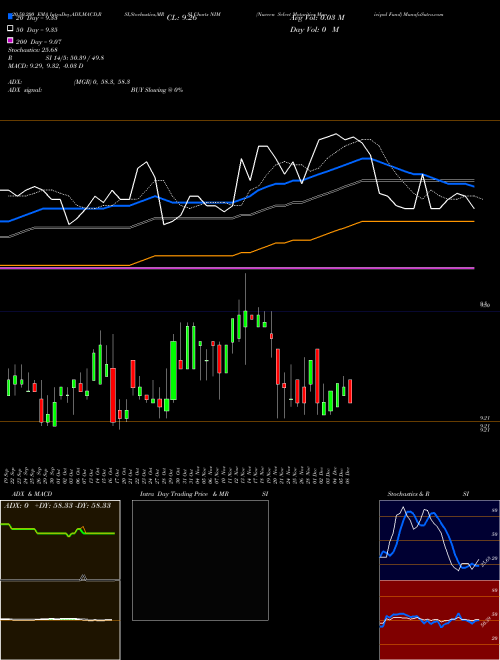Click the tallest green candlestick with long upper wick

click(245, 319)
